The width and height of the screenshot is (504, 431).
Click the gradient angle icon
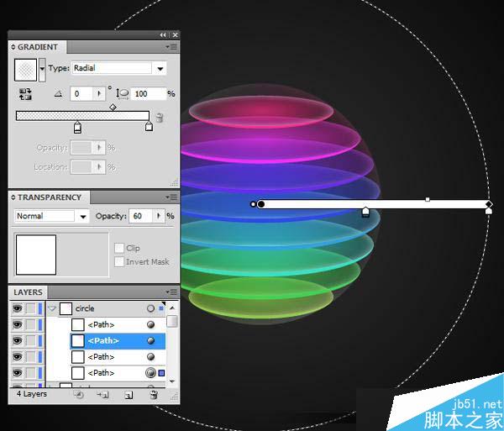pos(59,94)
